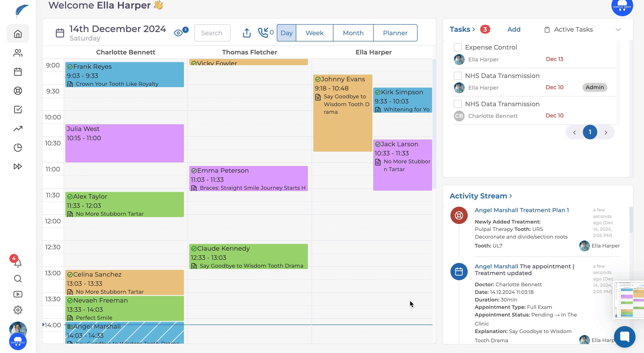
Task: Tick the Expense Control task checkbox
Action: pyautogui.click(x=458, y=47)
